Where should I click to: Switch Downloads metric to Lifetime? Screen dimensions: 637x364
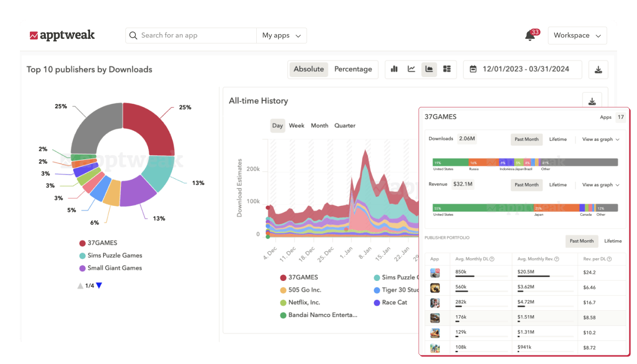tap(558, 139)
